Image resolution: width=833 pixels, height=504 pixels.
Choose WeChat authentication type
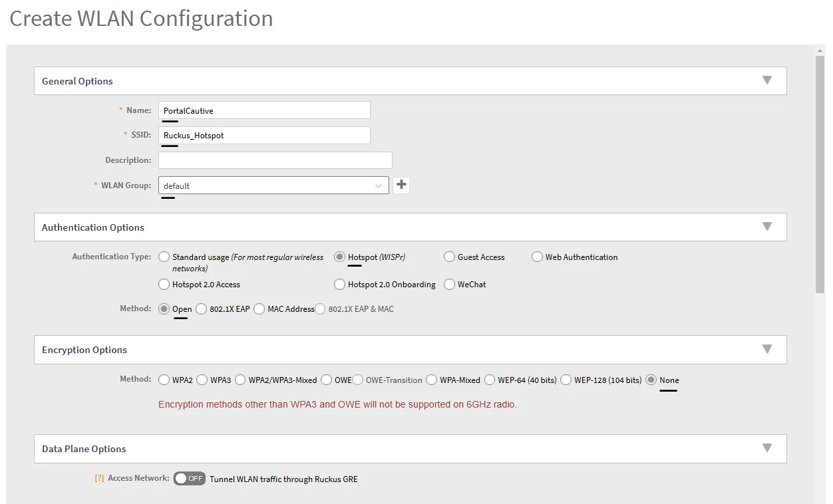(x=450, y=285)
